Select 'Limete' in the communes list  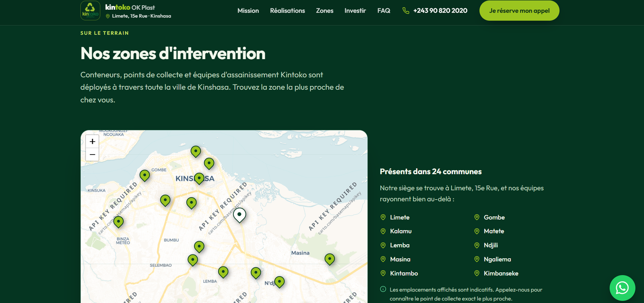[400, 217]
